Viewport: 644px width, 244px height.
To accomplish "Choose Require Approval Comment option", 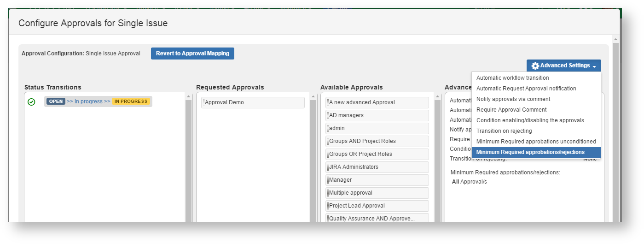I will [x=511, y=110].
